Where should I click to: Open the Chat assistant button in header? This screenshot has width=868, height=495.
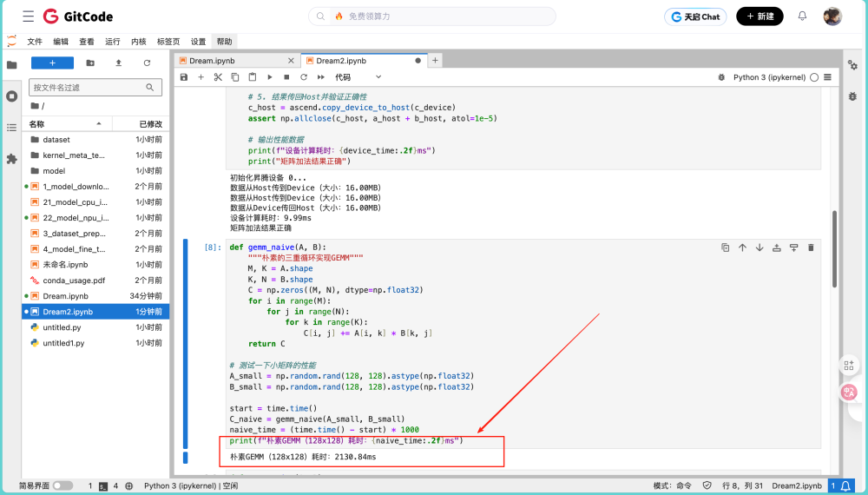[696, 16]
